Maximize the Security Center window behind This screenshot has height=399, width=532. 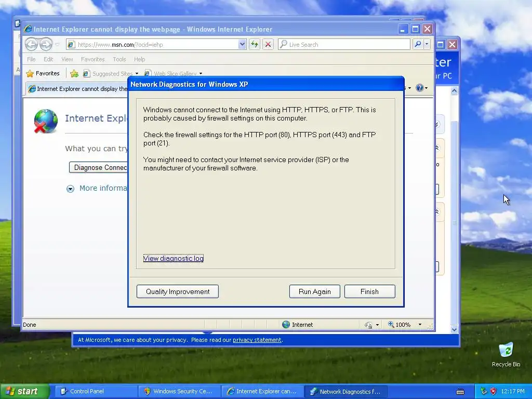[x=441, y=45]
